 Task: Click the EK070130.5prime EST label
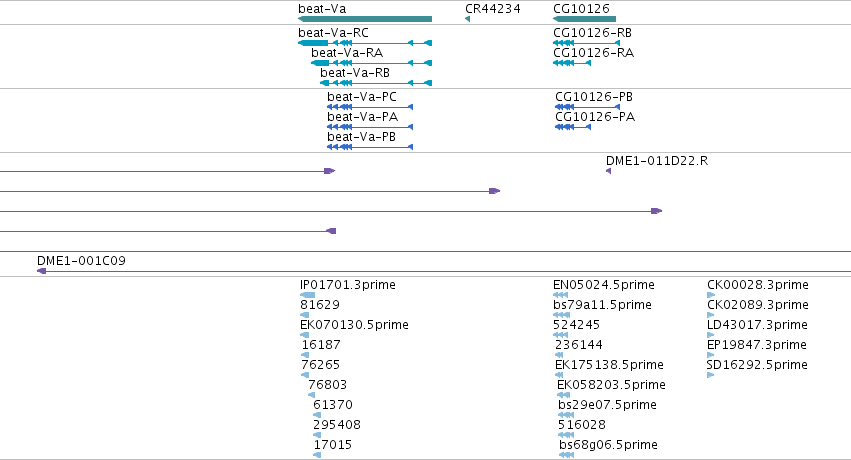(x=354, y=325)
